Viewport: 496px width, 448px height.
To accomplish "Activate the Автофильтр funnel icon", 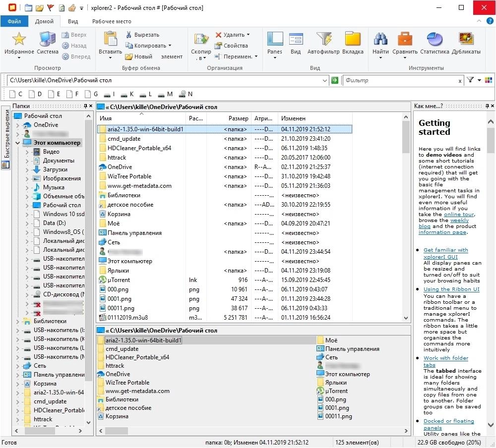I will 323,39.
